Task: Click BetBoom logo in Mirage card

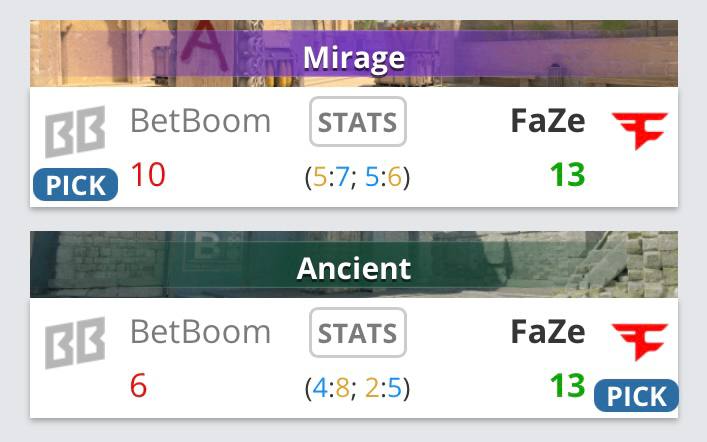Action: pos(75,131)
